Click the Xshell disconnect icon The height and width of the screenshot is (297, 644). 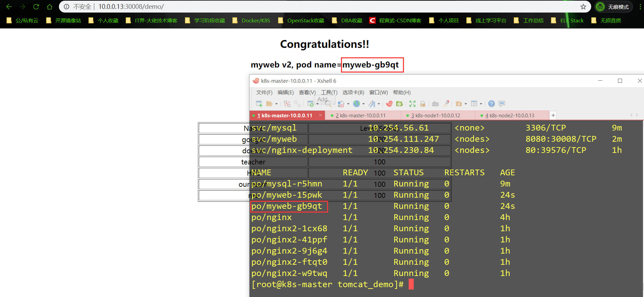(287, 104)
